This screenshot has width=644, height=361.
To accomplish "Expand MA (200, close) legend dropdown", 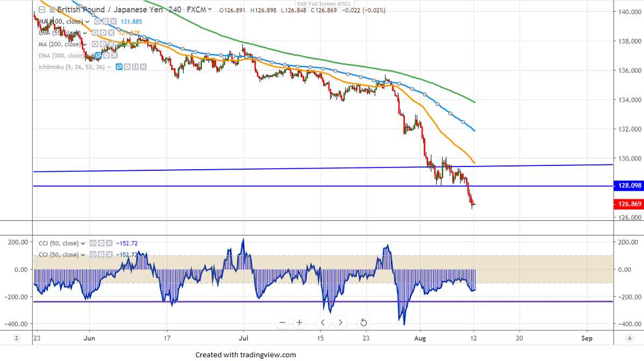I will pyautogui.click(x=85, y=44).
